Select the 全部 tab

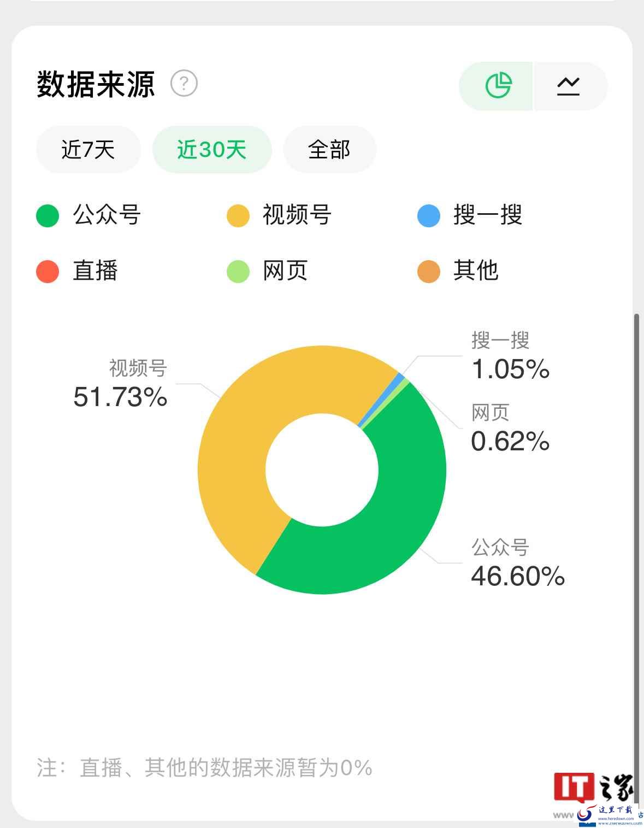[329, 149]
